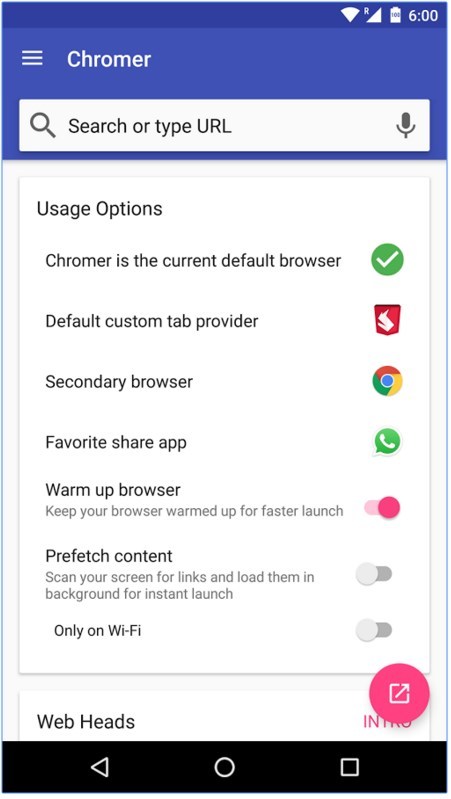Tap the Android home navigation button
451x799 pixels.
(x=225, y=767)
